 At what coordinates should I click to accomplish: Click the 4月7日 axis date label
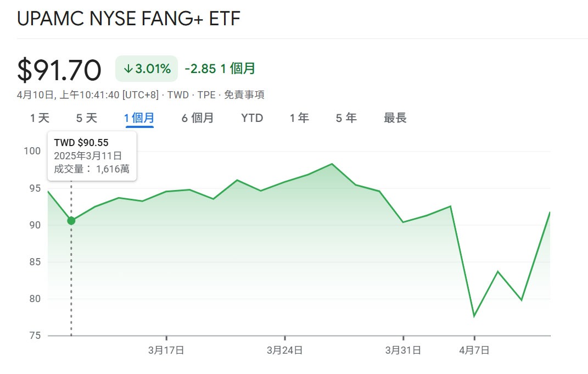(x=474, y=350)
